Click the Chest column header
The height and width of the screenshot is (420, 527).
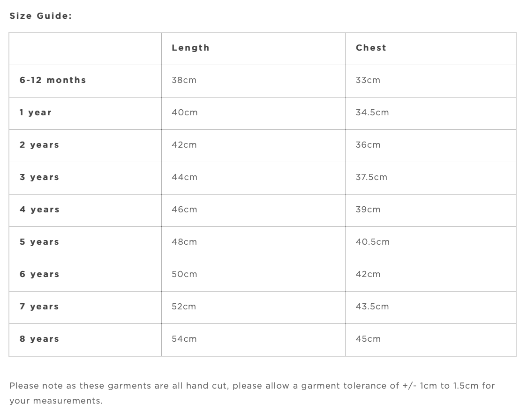[371, 48]
